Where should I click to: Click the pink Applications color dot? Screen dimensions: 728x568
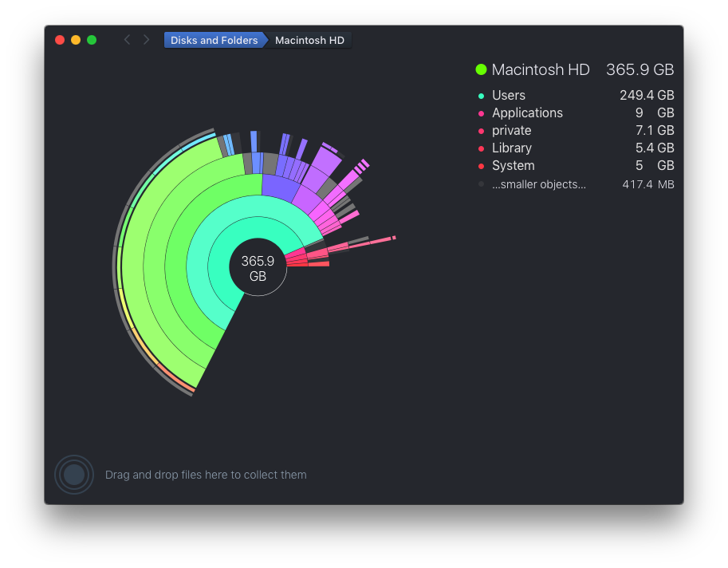point(481,114)
